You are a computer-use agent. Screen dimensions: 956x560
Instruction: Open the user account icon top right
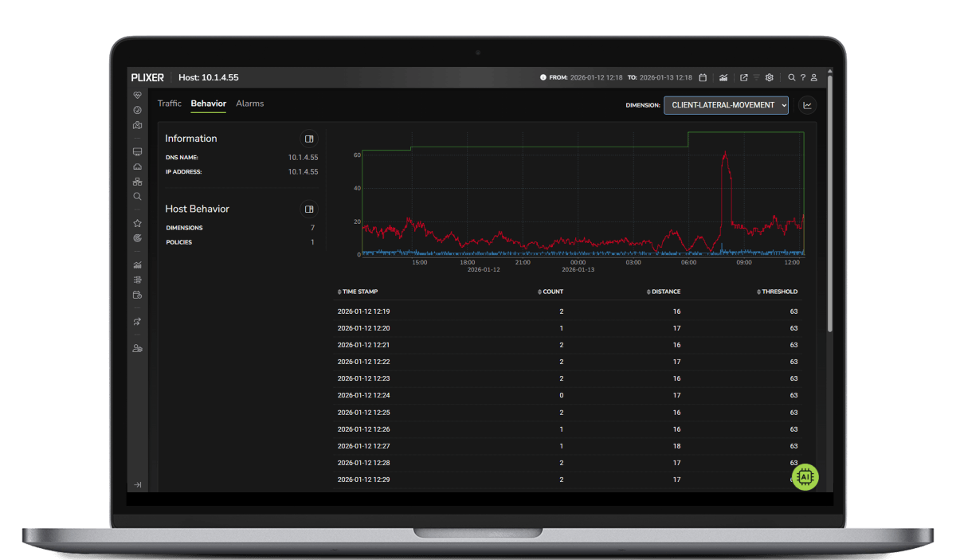(813, 77)
